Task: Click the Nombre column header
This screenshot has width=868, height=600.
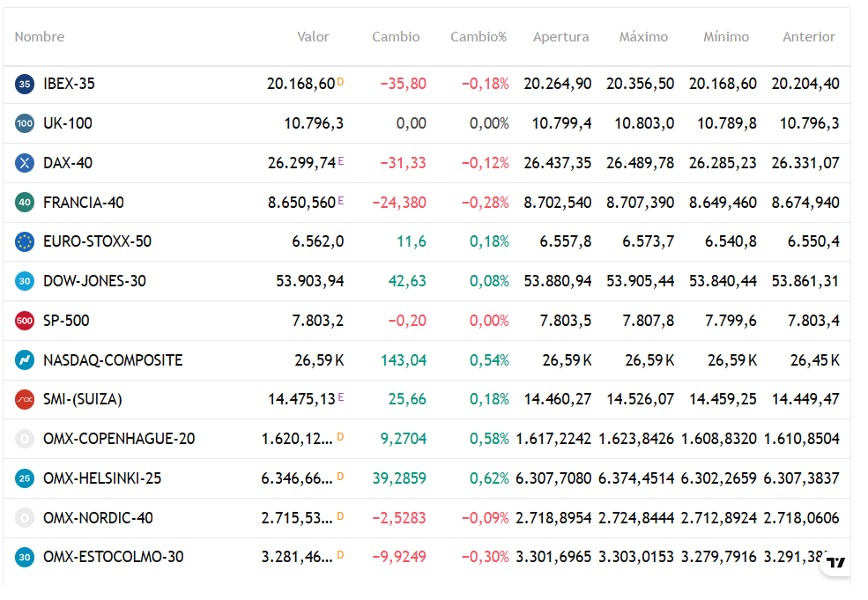Action: tap(40, 37)
